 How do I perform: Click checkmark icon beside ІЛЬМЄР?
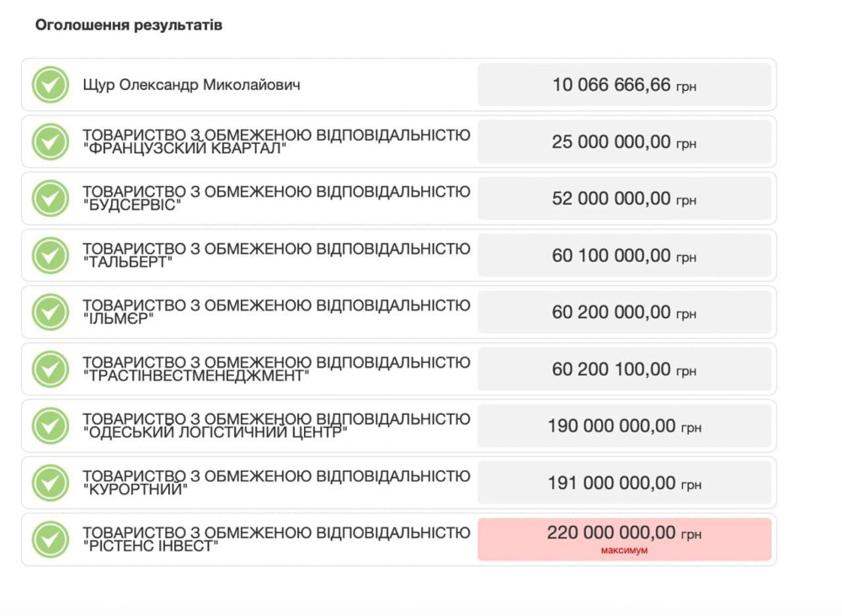coord(50,312)
